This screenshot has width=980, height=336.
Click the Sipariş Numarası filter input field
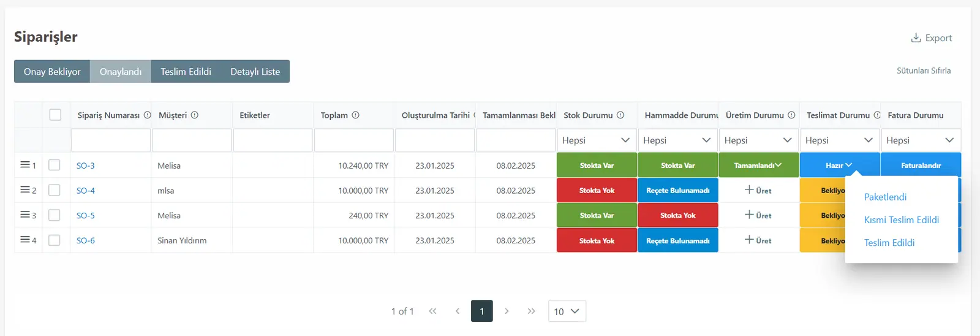coord(111,140)
